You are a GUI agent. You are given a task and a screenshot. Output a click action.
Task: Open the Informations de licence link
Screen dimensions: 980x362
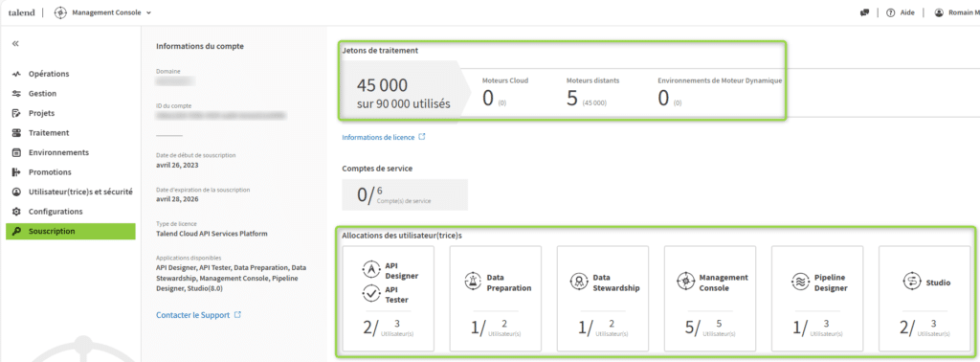[378, 137]
